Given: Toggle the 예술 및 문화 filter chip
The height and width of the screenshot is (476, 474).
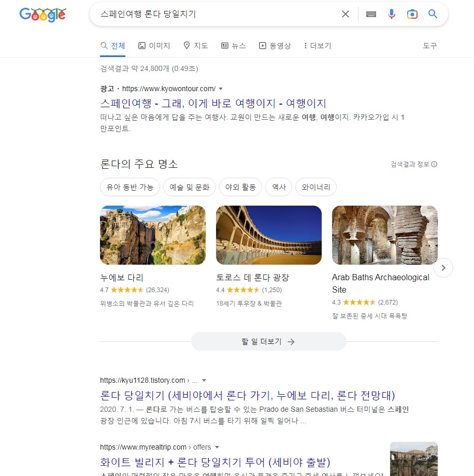Looking at the screenshot, I should [x=189, y=187].
